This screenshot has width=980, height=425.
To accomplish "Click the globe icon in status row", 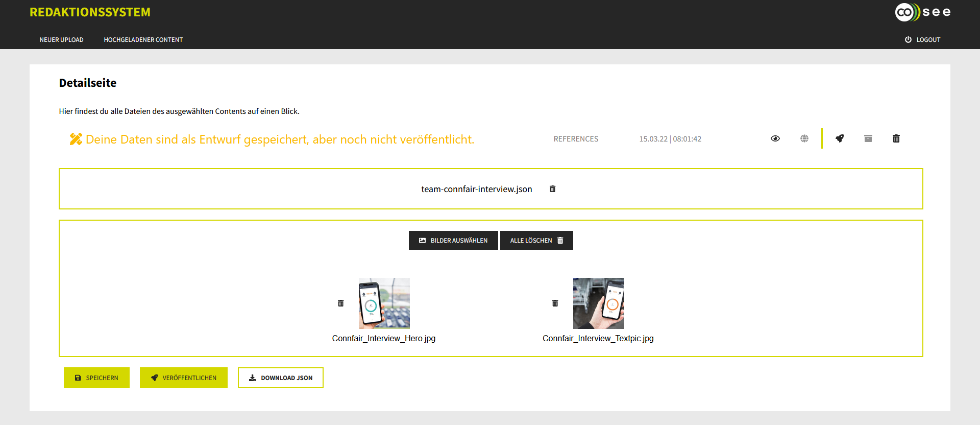I will (x=804, y=138).
